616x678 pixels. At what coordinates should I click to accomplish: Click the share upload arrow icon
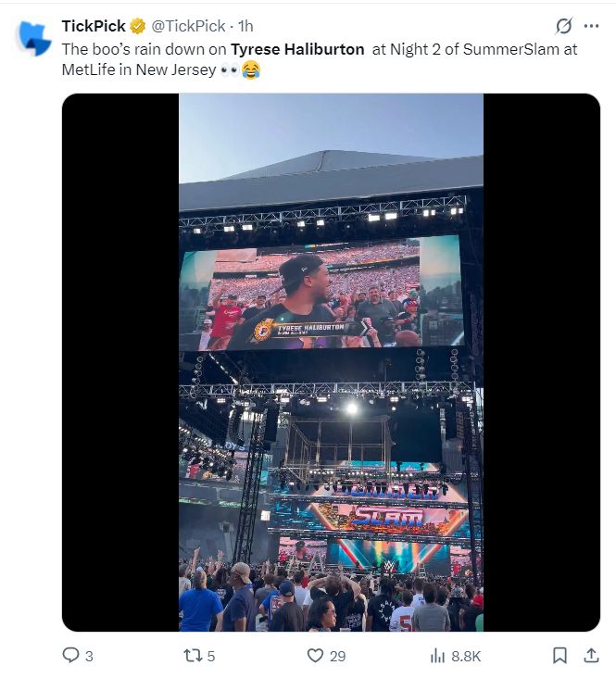click(x=590, y=656)
